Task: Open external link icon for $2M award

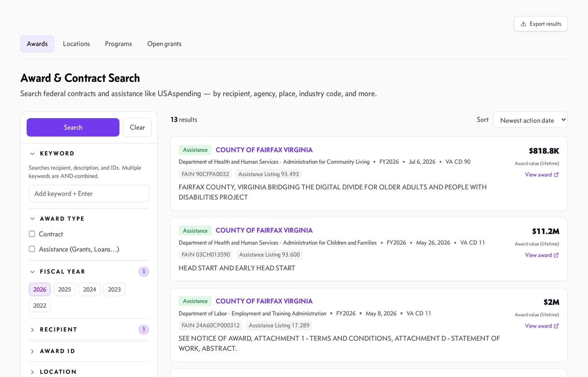Action: click(556, 326)
